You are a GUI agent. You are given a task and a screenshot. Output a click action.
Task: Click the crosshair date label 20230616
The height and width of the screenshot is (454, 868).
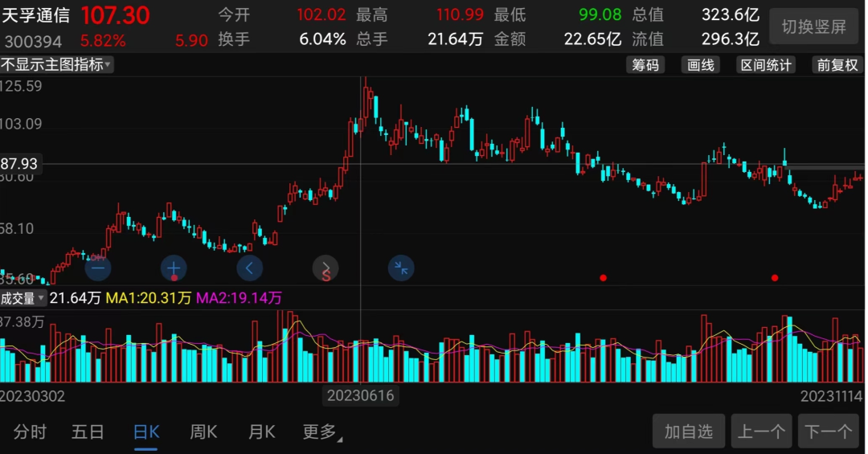(360, 396)
